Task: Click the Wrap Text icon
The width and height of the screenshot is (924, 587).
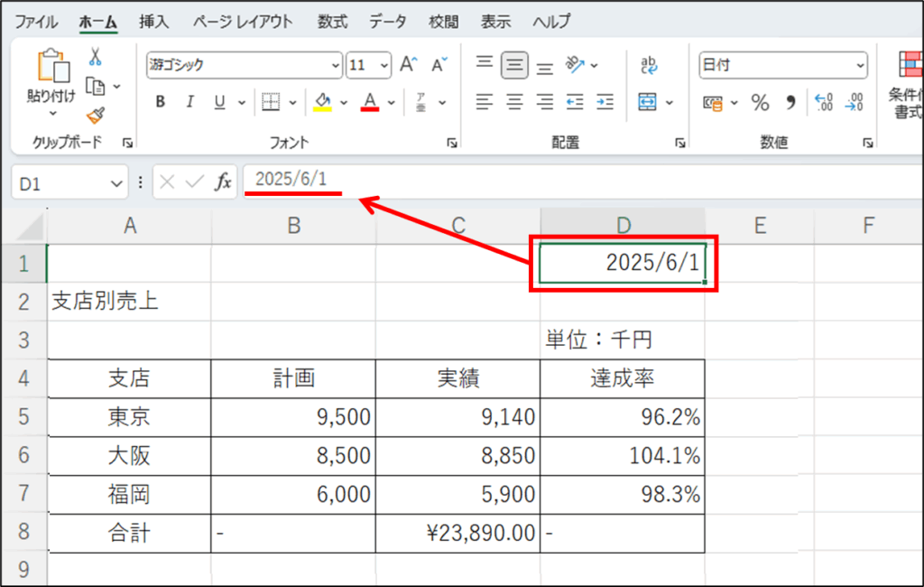Action: [x=649, y=65]
